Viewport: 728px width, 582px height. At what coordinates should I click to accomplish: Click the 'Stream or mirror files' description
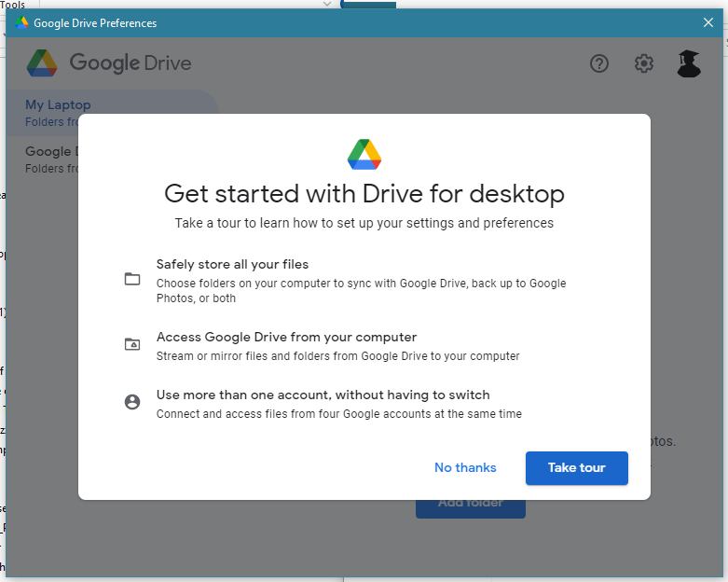[338, 356]
